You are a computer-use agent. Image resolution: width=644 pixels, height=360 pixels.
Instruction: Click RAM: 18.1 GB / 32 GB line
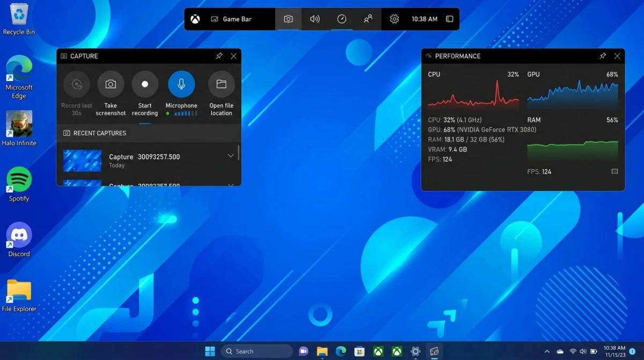click(x=466, y=139)
